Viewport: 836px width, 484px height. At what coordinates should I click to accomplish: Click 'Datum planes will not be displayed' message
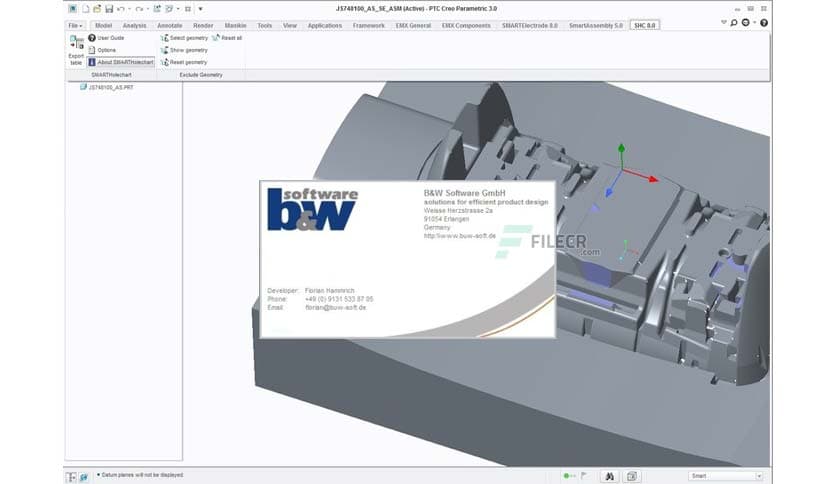pyautogui.click(x=142, y=475)
